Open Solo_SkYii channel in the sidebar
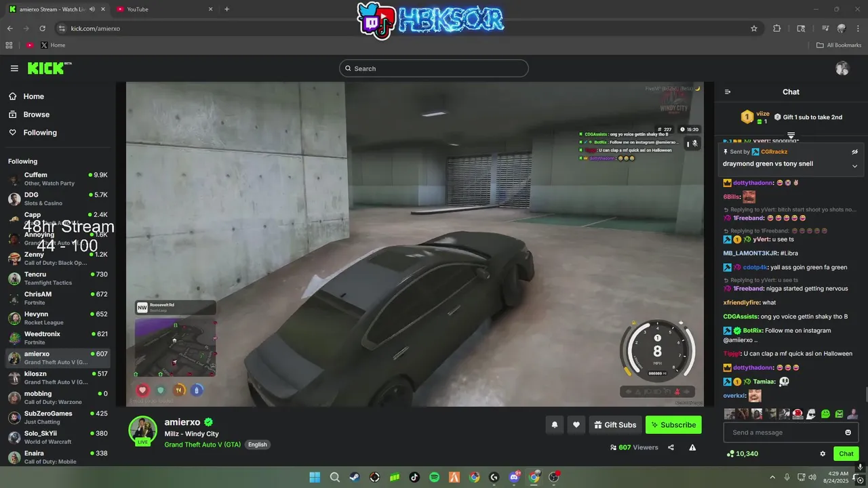868x488 pixels. [58, 437]
